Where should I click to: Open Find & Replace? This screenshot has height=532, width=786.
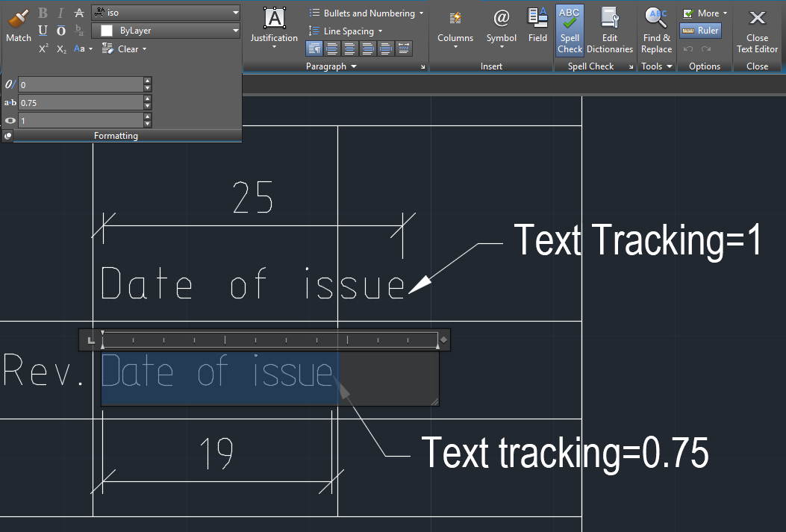click(x=656, y=30)
